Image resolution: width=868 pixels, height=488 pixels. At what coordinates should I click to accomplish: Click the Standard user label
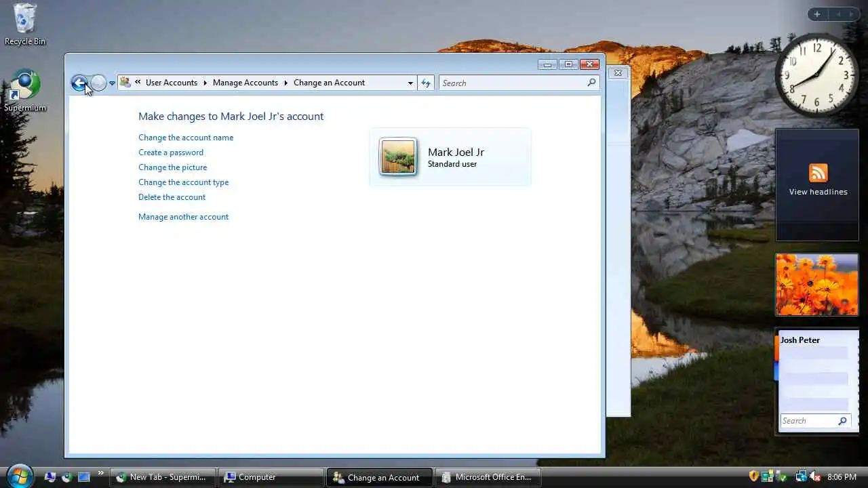tap(452, 164)
